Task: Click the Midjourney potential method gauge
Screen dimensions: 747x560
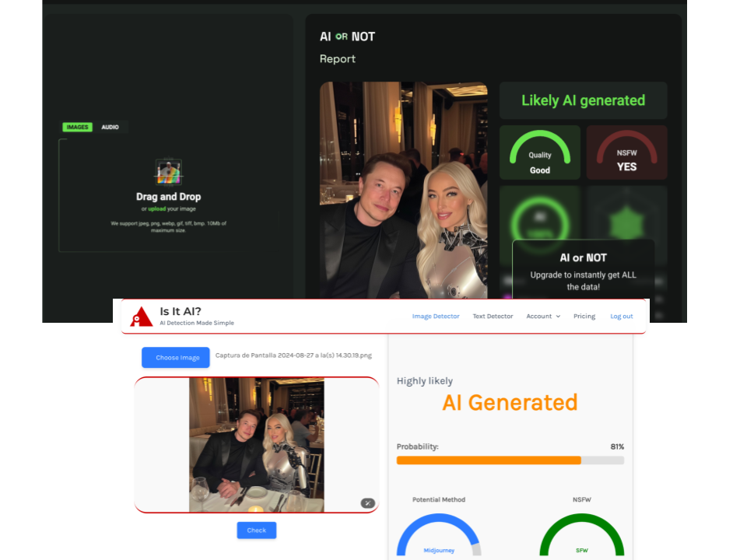Action: coord(439,535)
